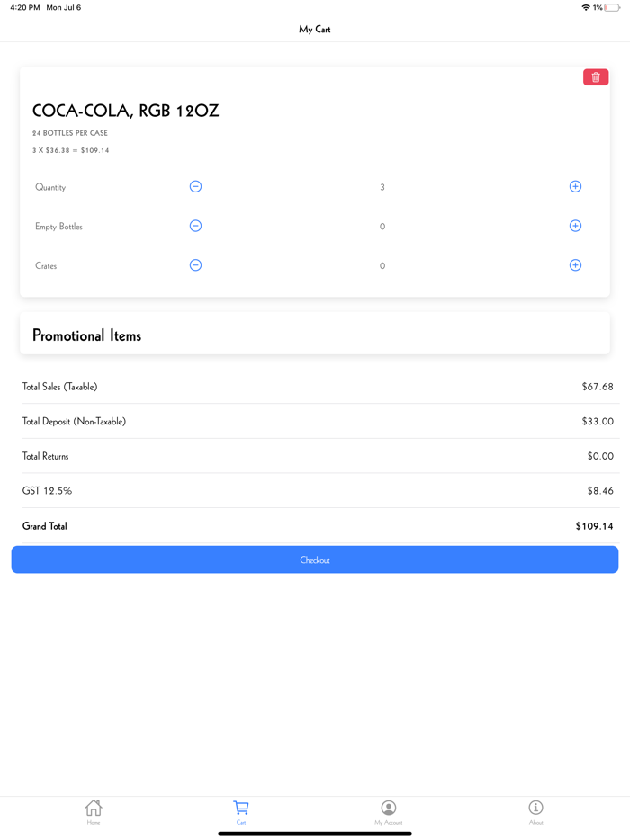Open the Home tab
This screenshot has height=840, width=630.
[x=94, y=811]
